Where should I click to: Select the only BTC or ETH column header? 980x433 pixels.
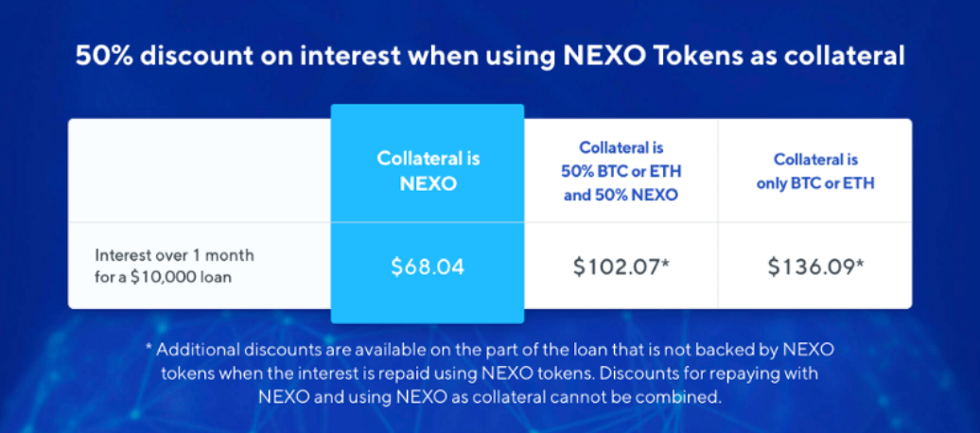click(x=815, y=171)
